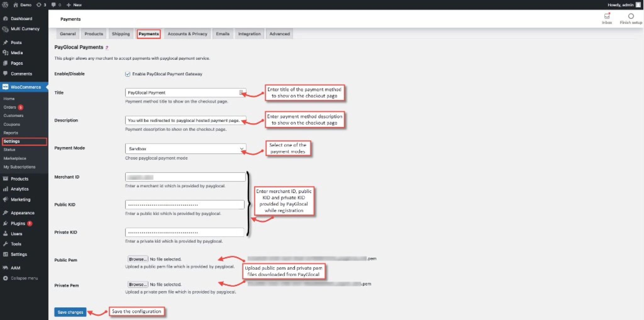Screen dimensions: 644x320
Task: Click Save changes button
Action: pyautogui.click(x=70, y=312)
